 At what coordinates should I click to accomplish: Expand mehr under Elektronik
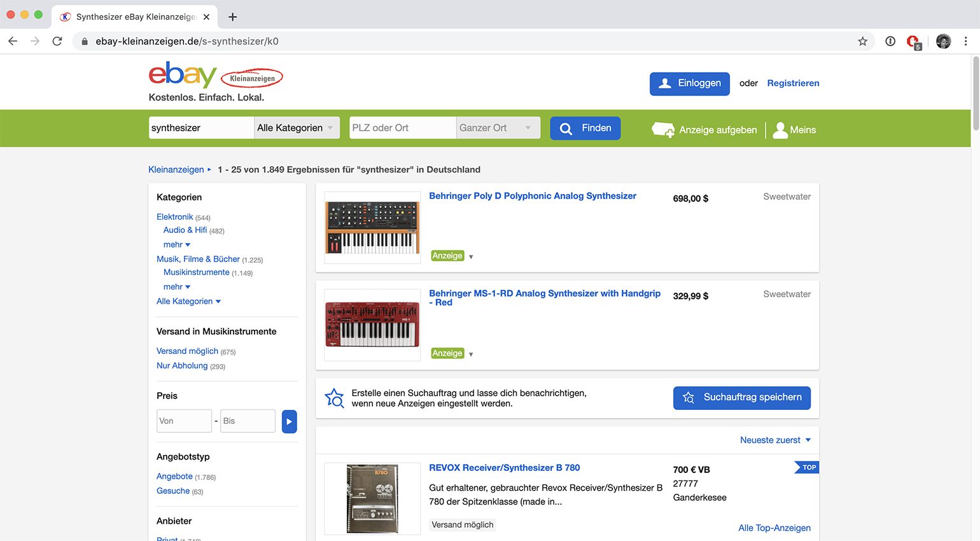177,244
